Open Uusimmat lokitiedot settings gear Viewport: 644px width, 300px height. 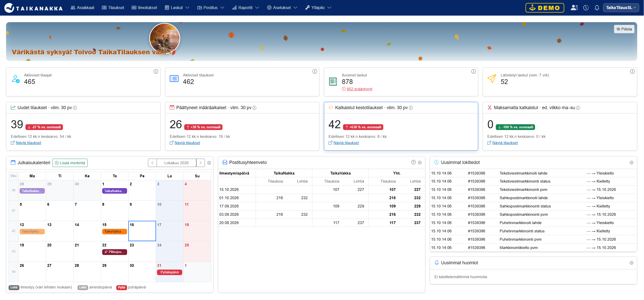(631, 162)
